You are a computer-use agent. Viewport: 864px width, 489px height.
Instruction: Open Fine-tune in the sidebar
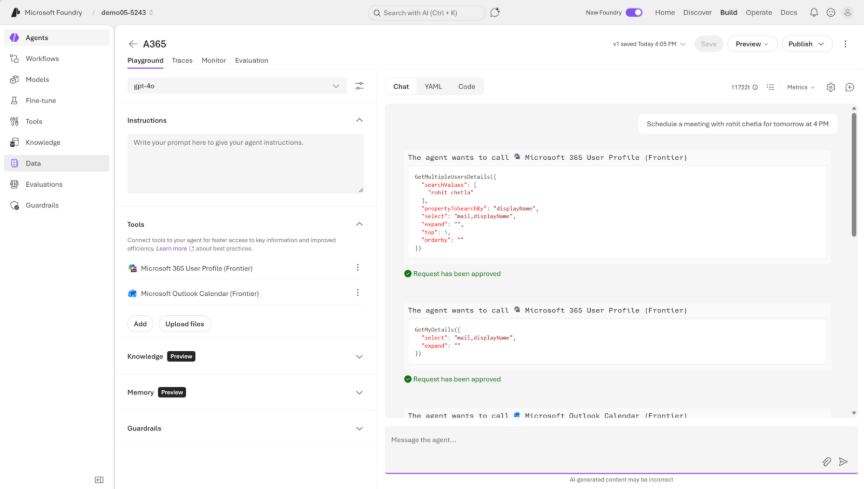click(56, 100)
